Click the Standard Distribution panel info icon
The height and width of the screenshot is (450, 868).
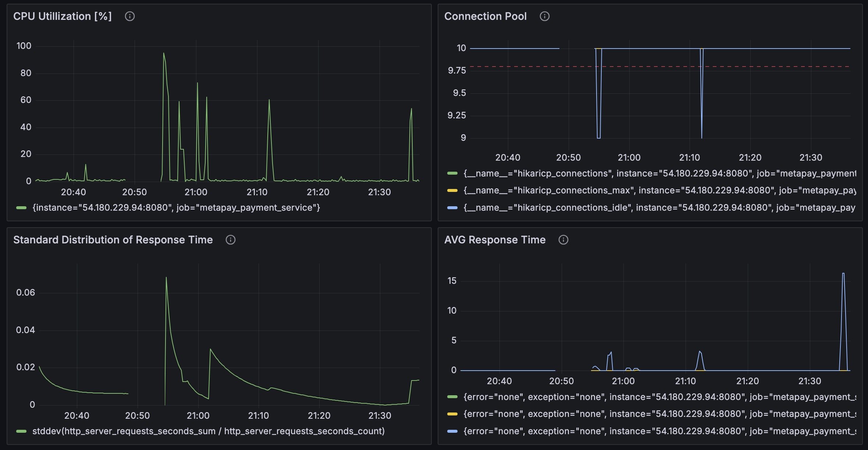(230, 240)
